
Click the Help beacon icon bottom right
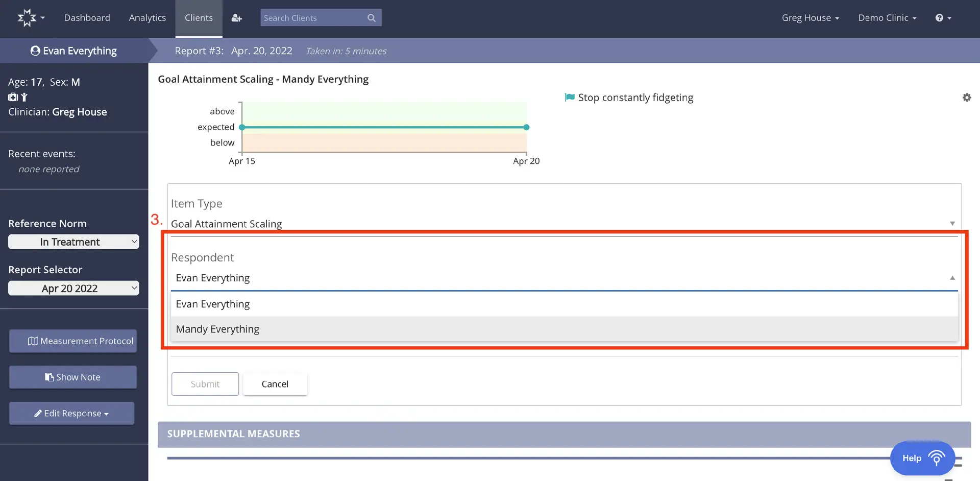[x=937, y=458]
